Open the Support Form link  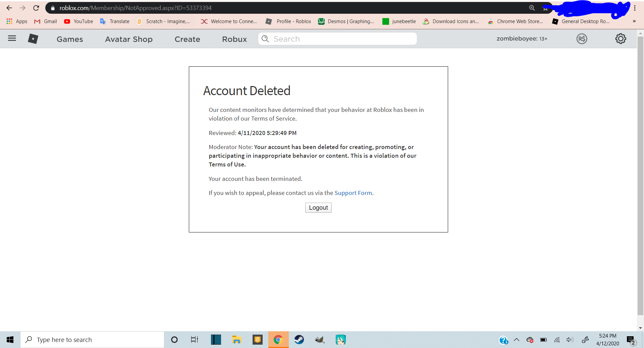click(353, 193)
